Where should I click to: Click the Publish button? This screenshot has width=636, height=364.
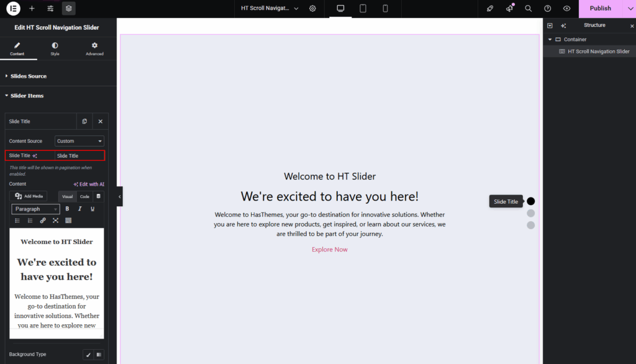[600, 9]
